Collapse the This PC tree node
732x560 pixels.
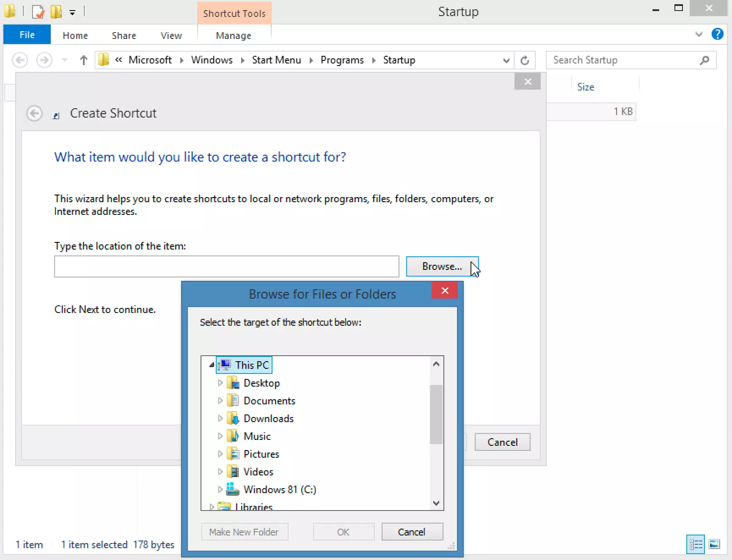coord(212,365)
